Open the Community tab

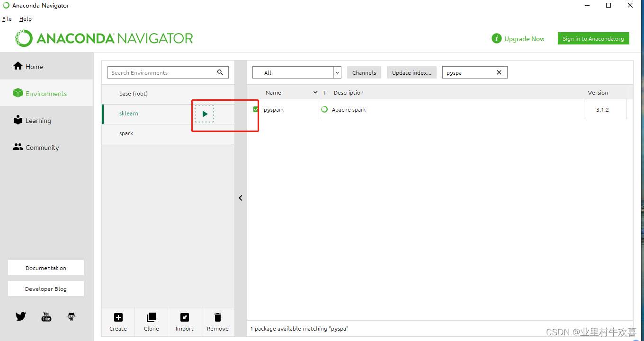pos(47,148)
